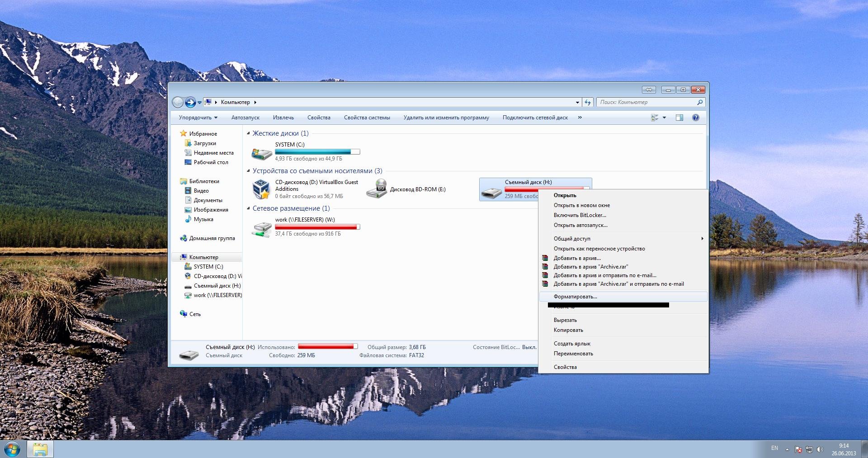This screenshot has width=868, height=458.
Task: Select Домашняя группа in navigation pane
Action: point(212,238)
